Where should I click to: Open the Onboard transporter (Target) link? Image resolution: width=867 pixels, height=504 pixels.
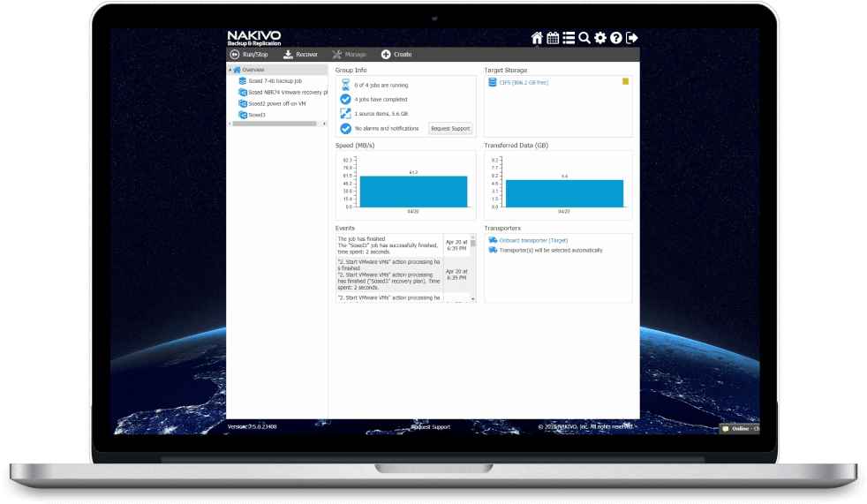533,240
